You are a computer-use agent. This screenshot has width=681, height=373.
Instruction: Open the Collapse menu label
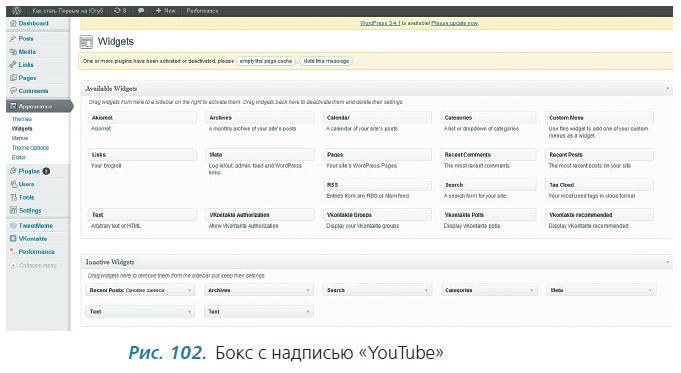(38, 265)
